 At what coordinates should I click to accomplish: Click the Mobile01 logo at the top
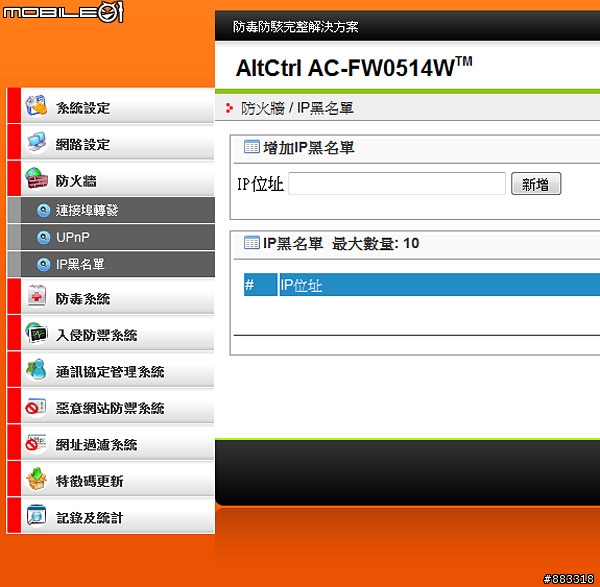point(63,12)
